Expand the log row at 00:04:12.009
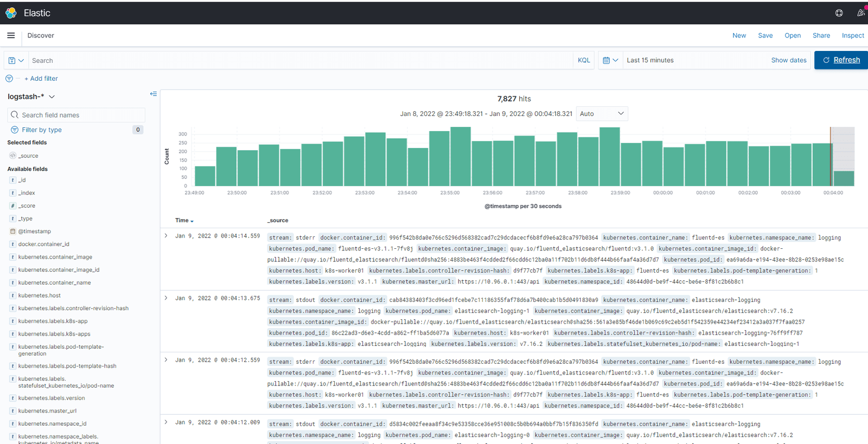The width and height of the screenshot is (868, 444). [x=166, y=422]
